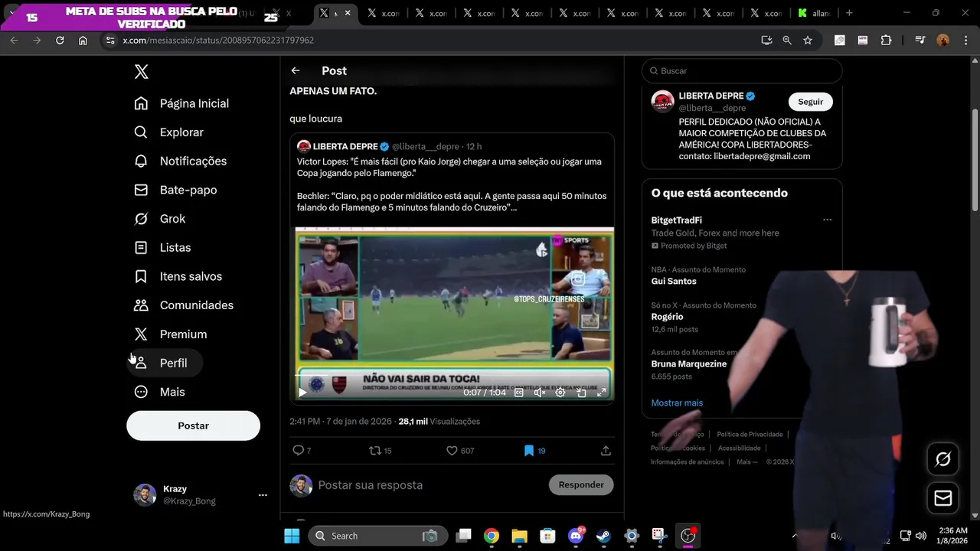Open X logo home icon in sidebar

click(141, 72)
